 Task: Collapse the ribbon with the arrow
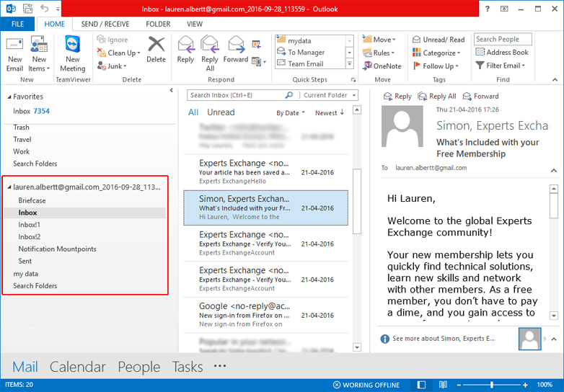click(555, 80)
